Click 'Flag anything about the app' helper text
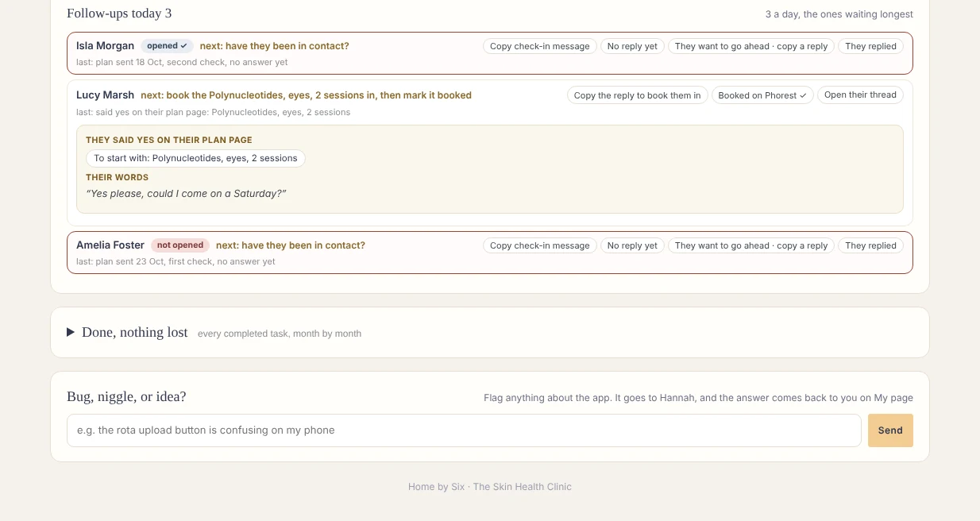The height and width of the screenshot is (521, 980). tap(698, 398)
